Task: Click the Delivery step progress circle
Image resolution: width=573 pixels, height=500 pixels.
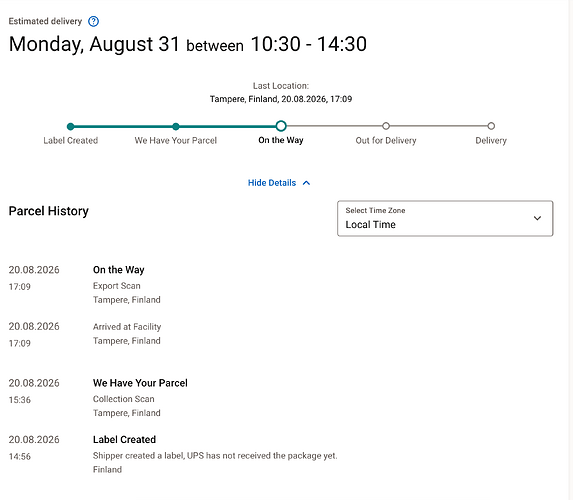Action: click(491, 126)
